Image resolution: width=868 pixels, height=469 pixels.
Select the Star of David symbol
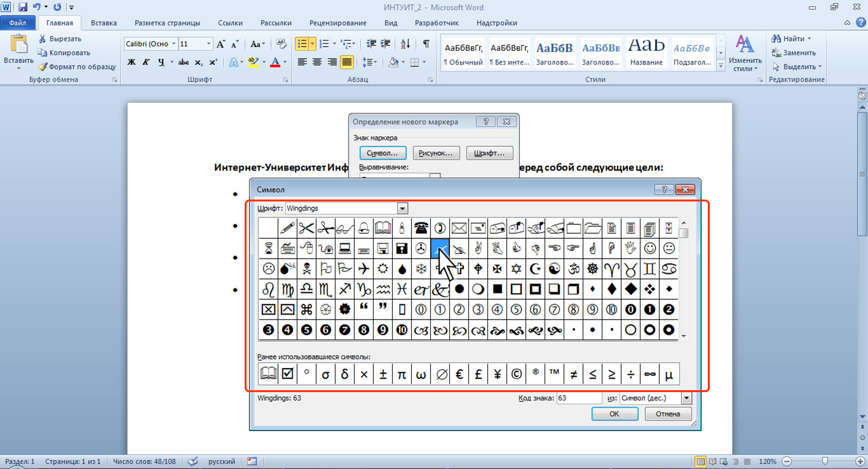517,268
